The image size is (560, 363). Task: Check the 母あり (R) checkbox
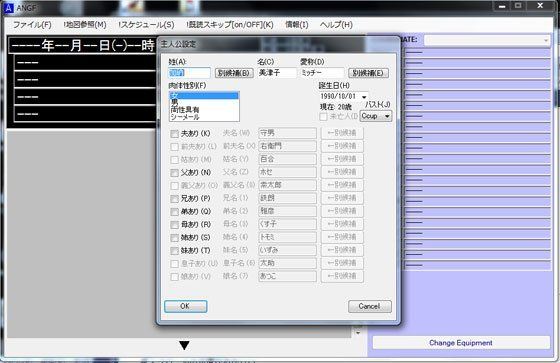click(174, 225)
